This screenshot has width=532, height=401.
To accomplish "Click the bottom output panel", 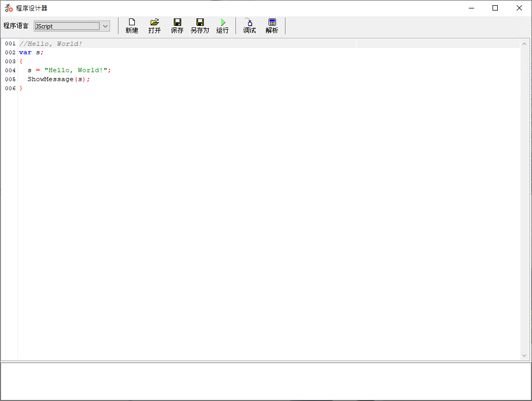I will click(265, 382).
